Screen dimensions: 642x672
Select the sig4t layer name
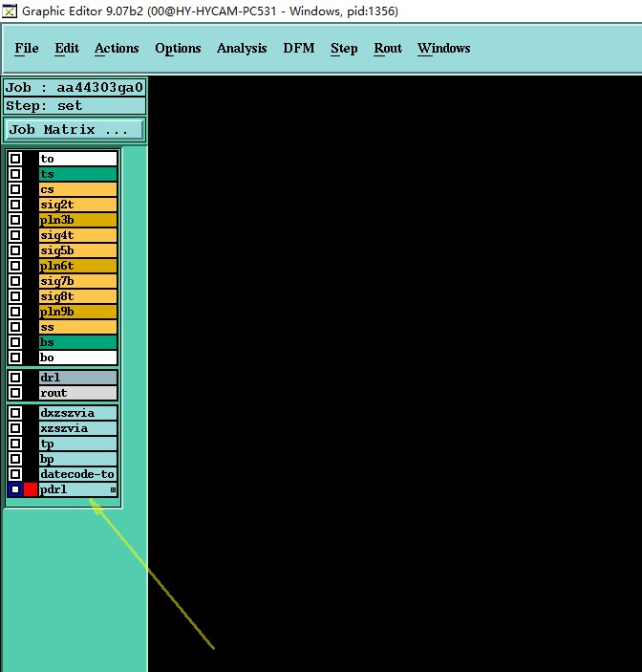[x=78, y=235]
